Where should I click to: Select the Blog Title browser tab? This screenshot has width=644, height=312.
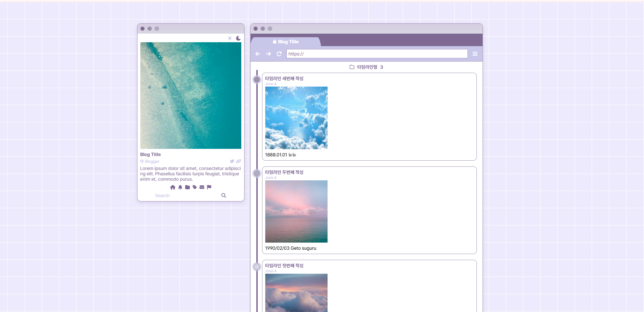[x=286, y=42]
